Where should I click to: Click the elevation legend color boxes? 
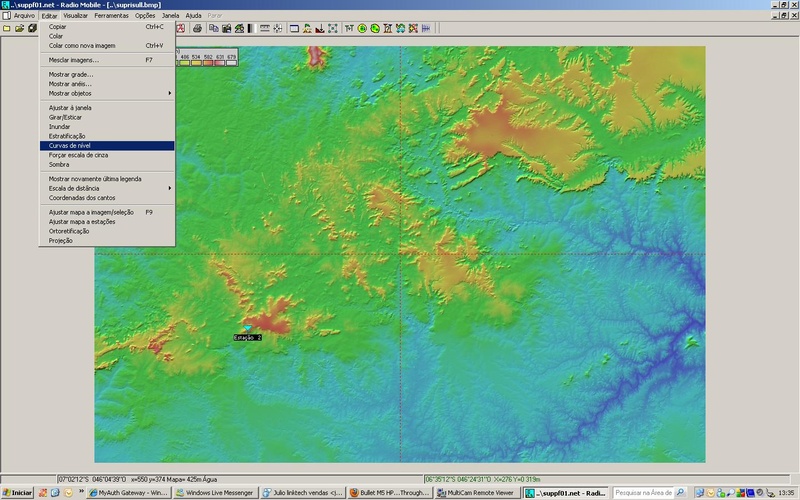(x=207, y=62)
